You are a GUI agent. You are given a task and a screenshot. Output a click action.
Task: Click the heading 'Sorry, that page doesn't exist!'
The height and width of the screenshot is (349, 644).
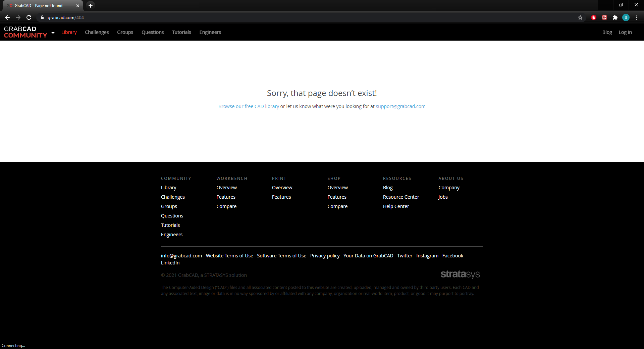click(x=322, y=93)
